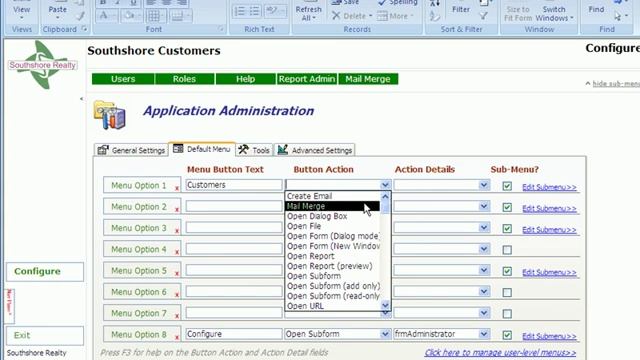Collapse Button Action dropdown for Menu Option 1
This screenshot has height=360, width=640.
(x=385, y=185)
